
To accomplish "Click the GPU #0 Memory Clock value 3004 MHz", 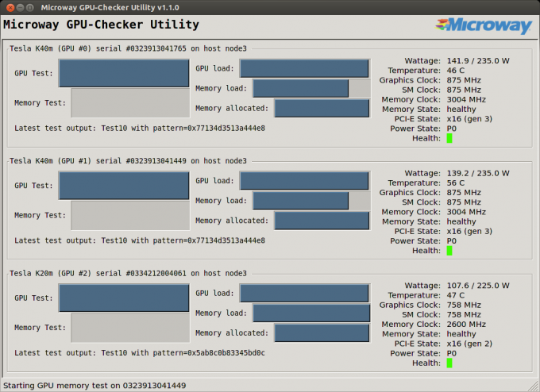I will 466,100.
